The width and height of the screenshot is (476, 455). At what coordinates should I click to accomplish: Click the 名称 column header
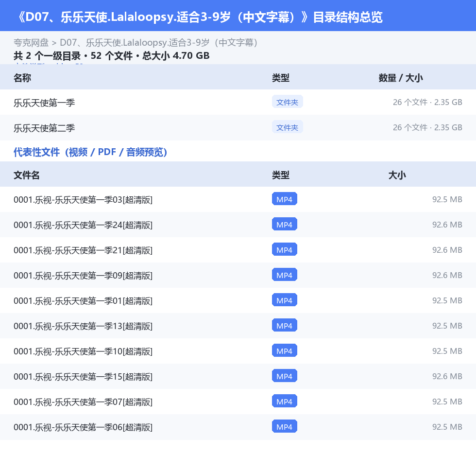coord(22,78)
